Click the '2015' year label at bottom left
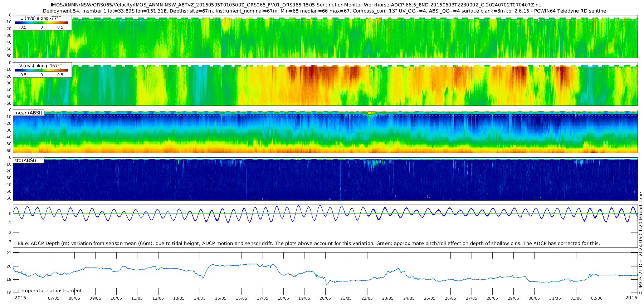 [20, 298]
